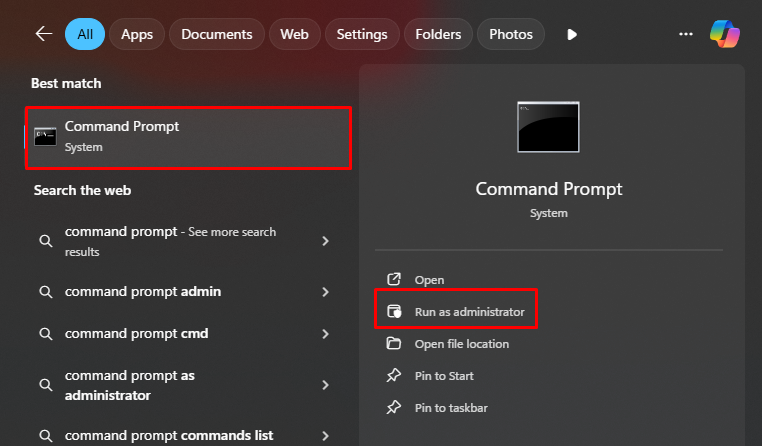Image resolution: width=762 pixels, height=446 pixels.
Task: Show more filters with the play arrow
Action: (x=572, y=34)
